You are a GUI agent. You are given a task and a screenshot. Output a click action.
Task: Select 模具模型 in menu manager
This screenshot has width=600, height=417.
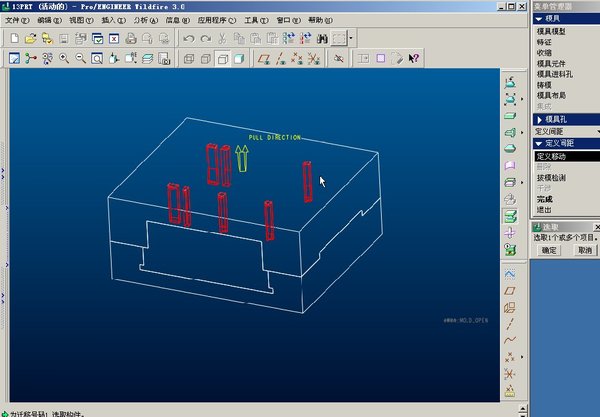click(551, 30)
